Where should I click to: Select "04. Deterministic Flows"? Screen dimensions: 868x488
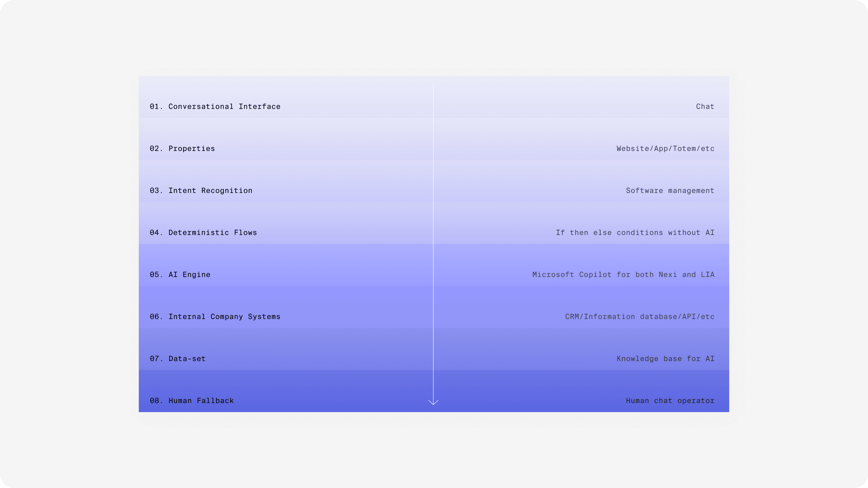(203, 232)
